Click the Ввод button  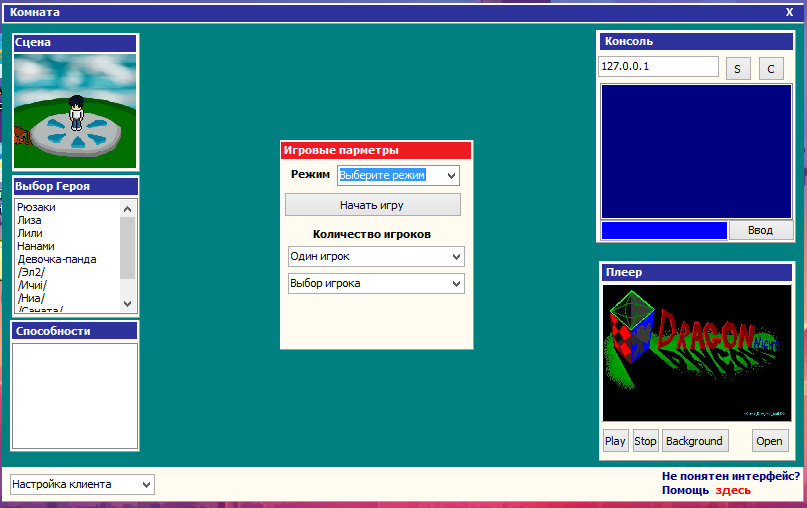[761, 230]
